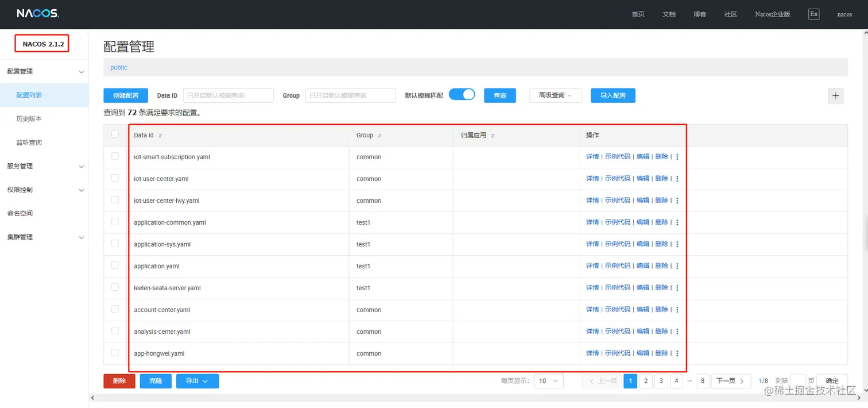The height and width of the screenshot is (408, 868).
Task: Go to page 2 of results
Action: 646,381
